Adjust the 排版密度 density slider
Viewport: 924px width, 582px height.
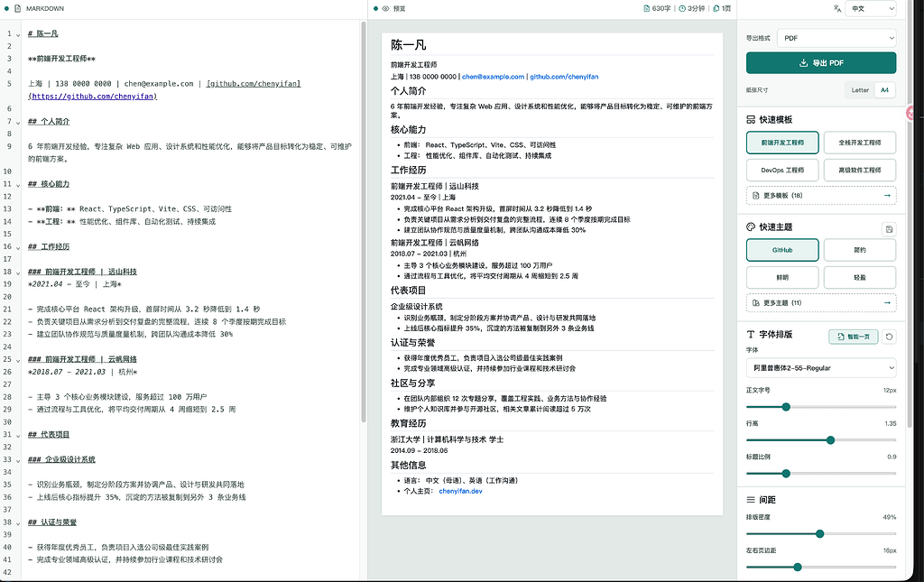coord(819,533)
